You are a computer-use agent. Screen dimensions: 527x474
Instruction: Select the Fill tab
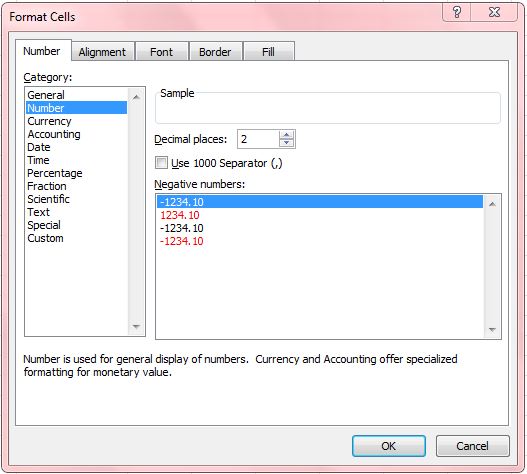[268, 52]
